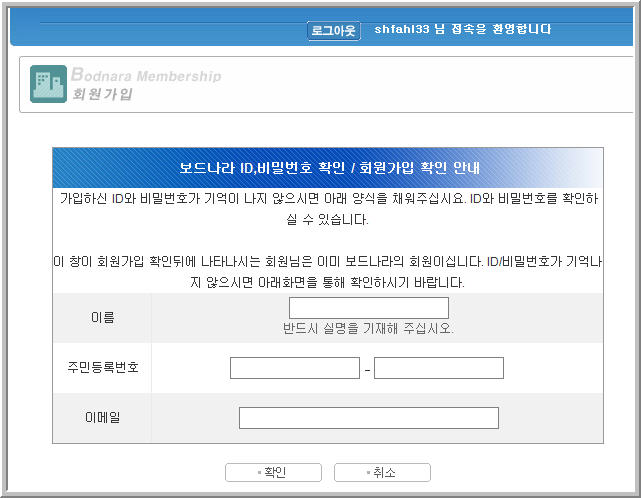This screenshot has width=641, height=498.
Task: Click the shfahl33 welcome text
Action: 462,29
